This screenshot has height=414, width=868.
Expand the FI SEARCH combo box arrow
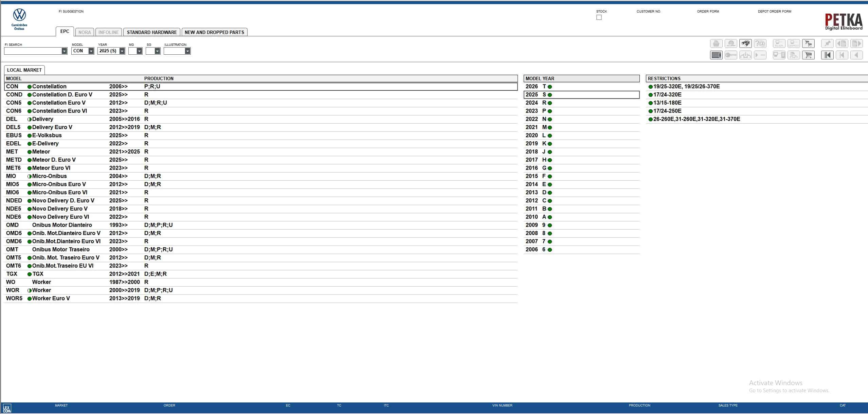coord(64,51)
